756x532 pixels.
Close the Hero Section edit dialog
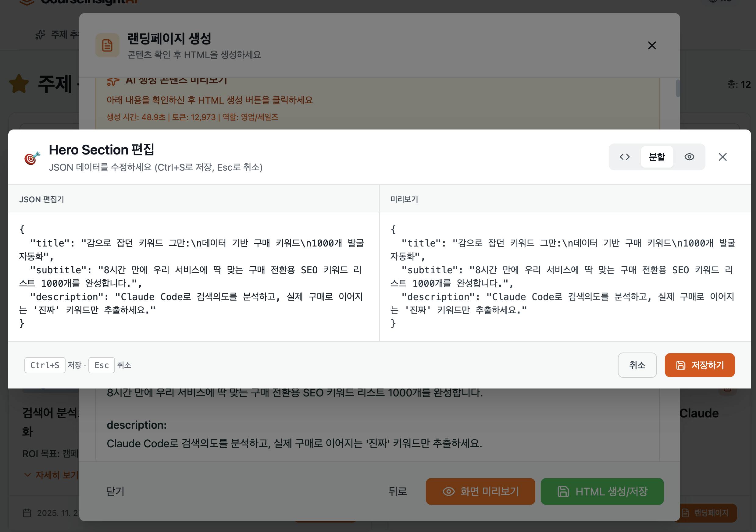[x=722, y=157]
